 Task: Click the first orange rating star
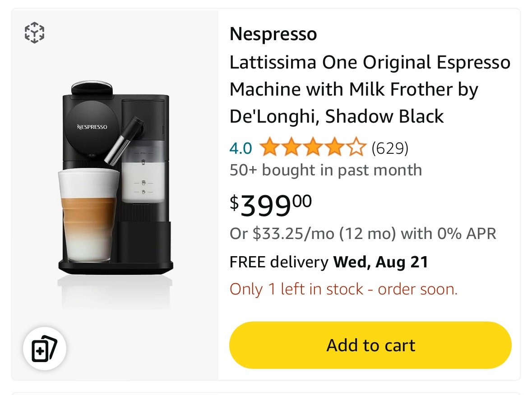tap(269, 147)
